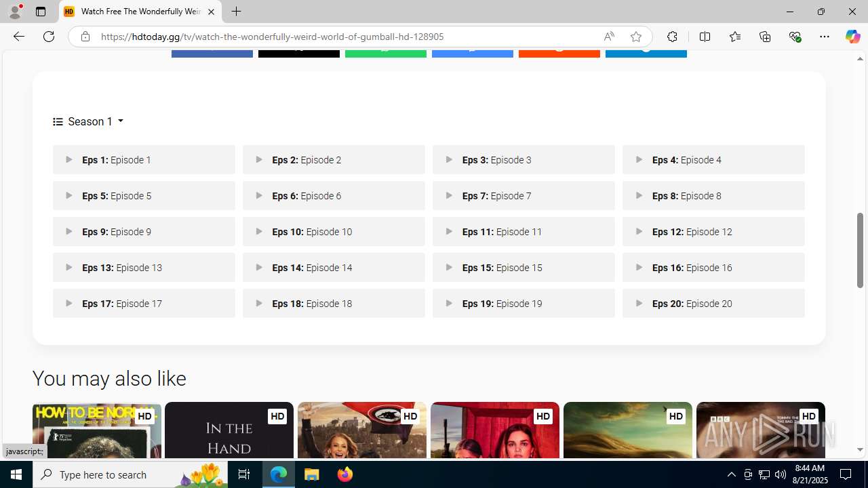Open Favorites list icon
The image size is (868, 488).
pyautogui.click(x=734, y=37)
